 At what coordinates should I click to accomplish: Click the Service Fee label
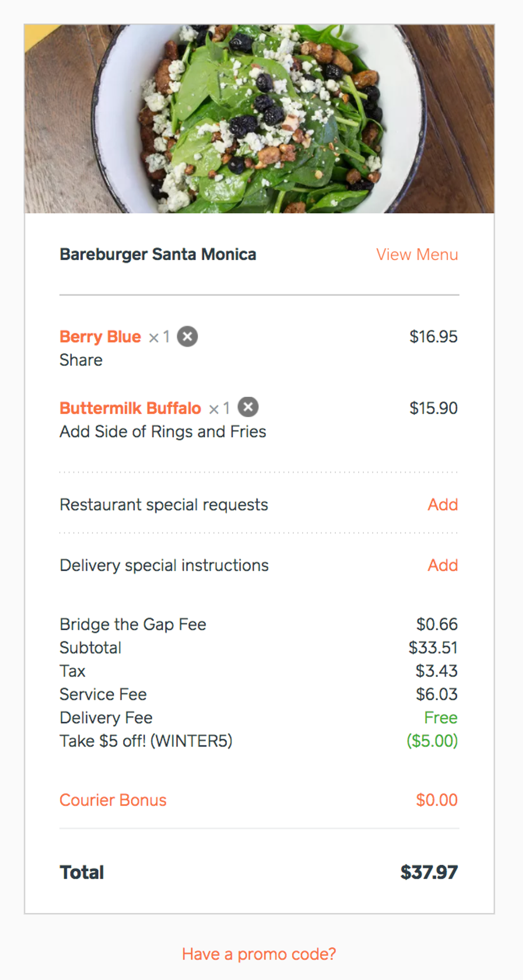[103, 694]
